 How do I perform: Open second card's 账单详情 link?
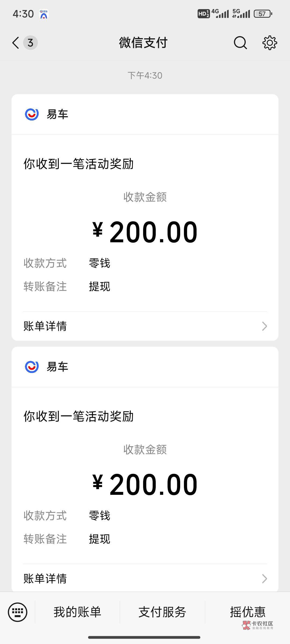click(x=45, y=579)
